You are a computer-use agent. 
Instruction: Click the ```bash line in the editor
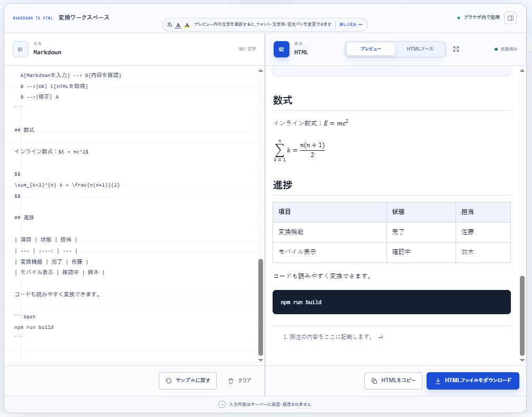point(25,316)
